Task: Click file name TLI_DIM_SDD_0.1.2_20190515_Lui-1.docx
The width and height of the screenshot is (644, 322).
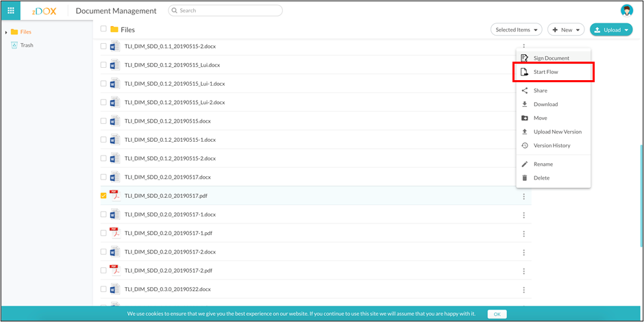Action: pyautogui.click(x=175, y=84)
